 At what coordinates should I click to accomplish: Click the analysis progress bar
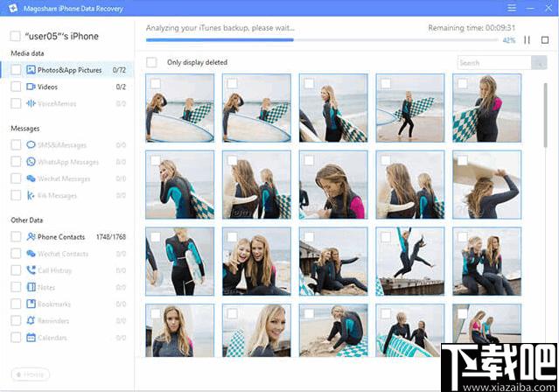(x=322, y=40)
